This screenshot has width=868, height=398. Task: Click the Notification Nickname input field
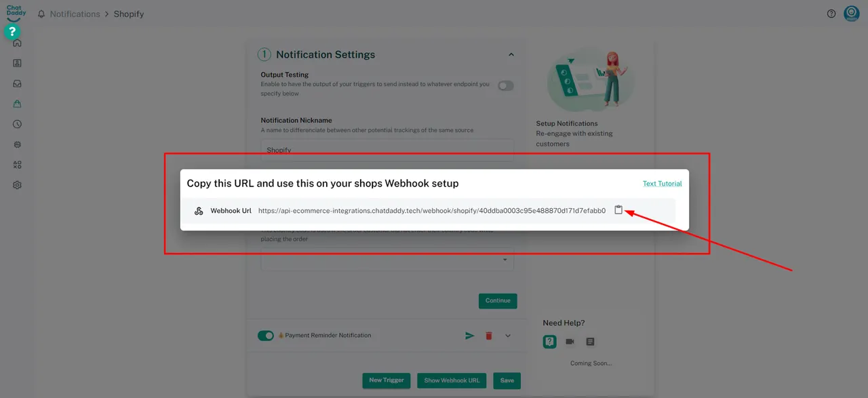387,149
